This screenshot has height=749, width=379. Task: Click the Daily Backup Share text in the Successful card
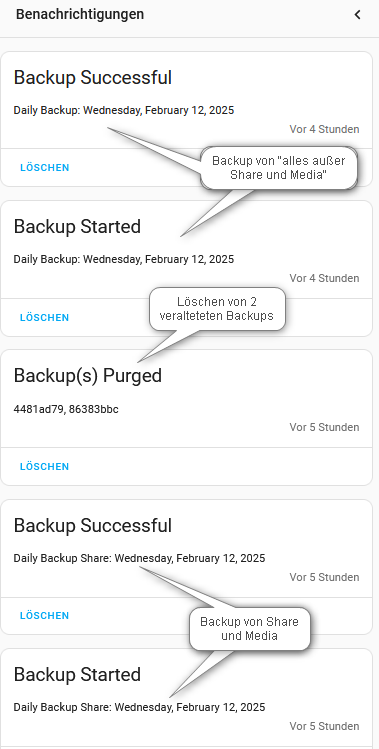(x=139, y=558)
